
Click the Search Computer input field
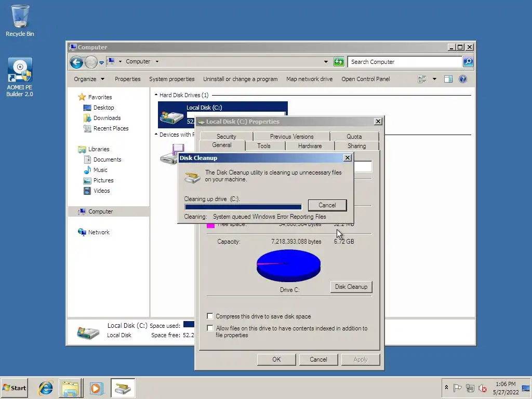click(405, 62)
